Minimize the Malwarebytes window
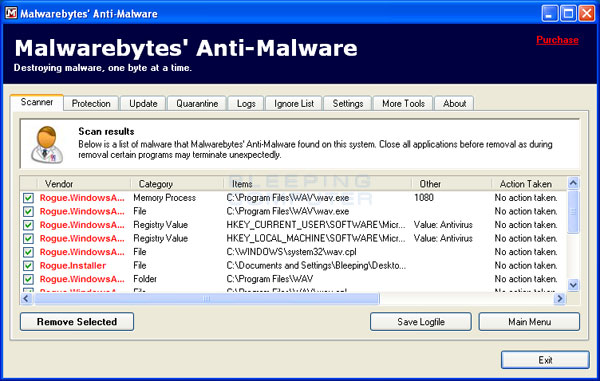Screen dimensions: 600x381 coord(549,14)
